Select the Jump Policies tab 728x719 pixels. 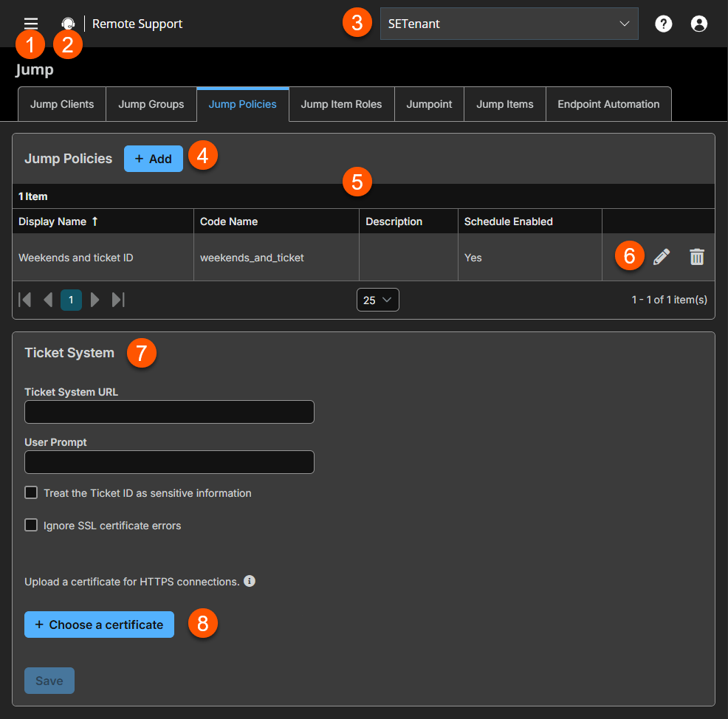pos(243,104)
